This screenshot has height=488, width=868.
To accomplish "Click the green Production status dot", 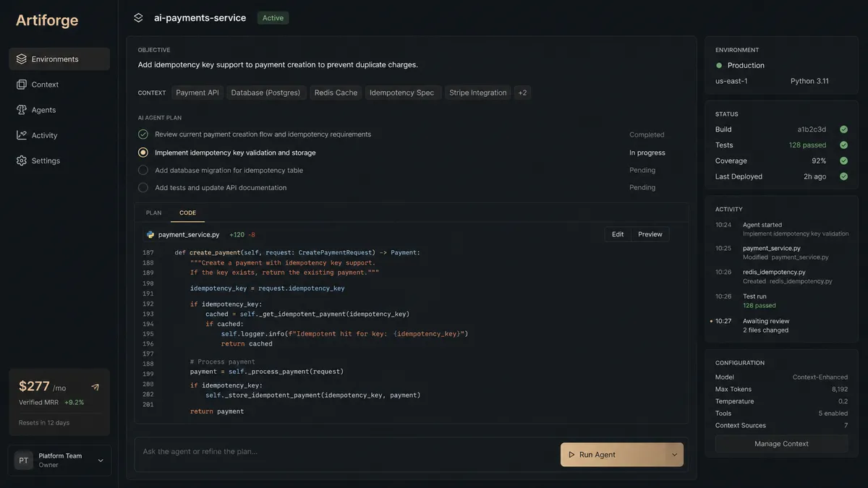I will [719, 66].
